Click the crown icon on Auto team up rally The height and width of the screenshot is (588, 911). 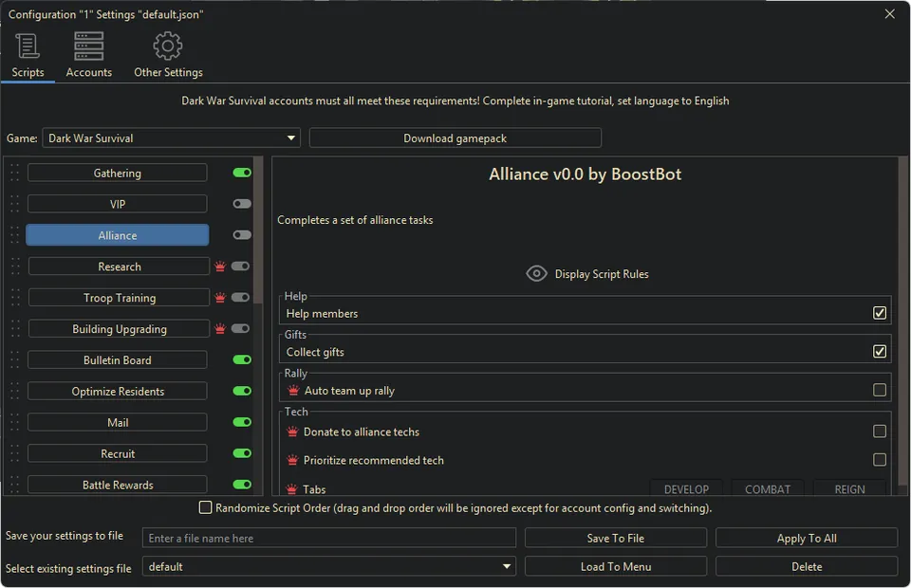293,390
